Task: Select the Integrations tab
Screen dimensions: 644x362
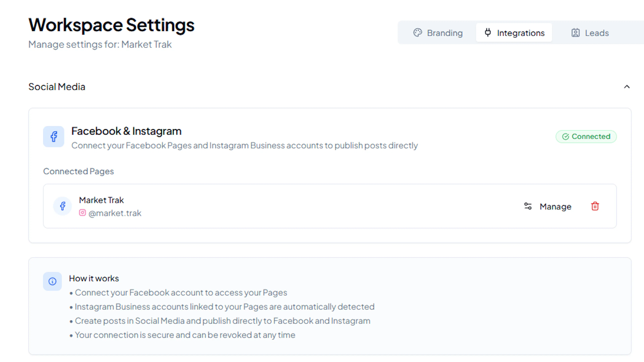Action: 514,33
